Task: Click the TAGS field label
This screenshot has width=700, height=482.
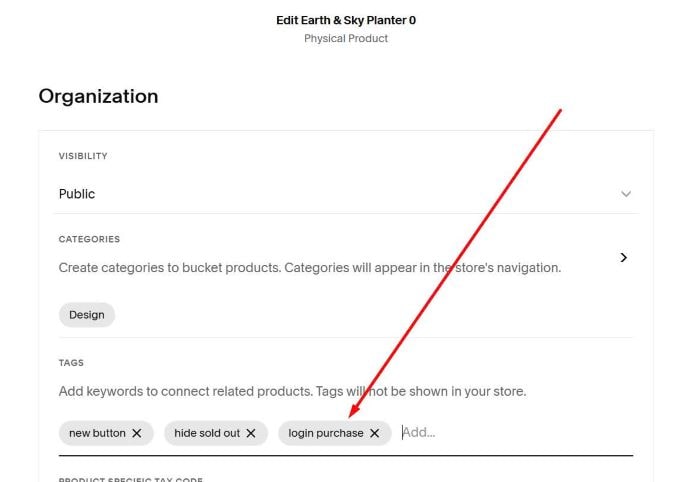Action: [x=71, y=363]
